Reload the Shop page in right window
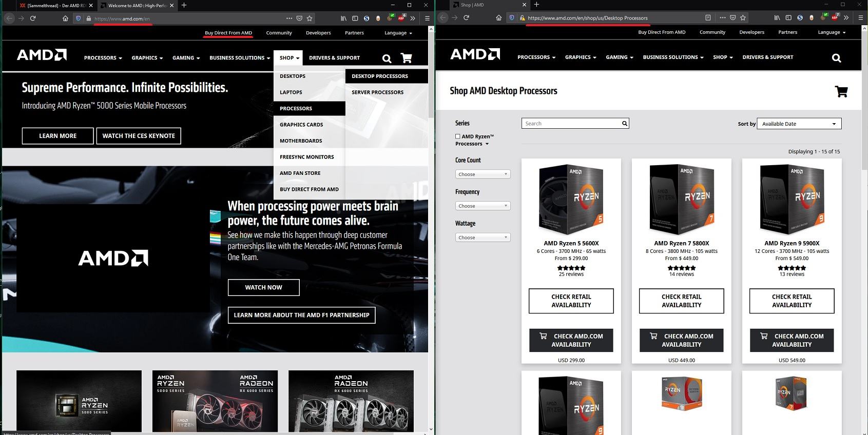This screenshot has height=435, width=868. click(x=466, y=17)
